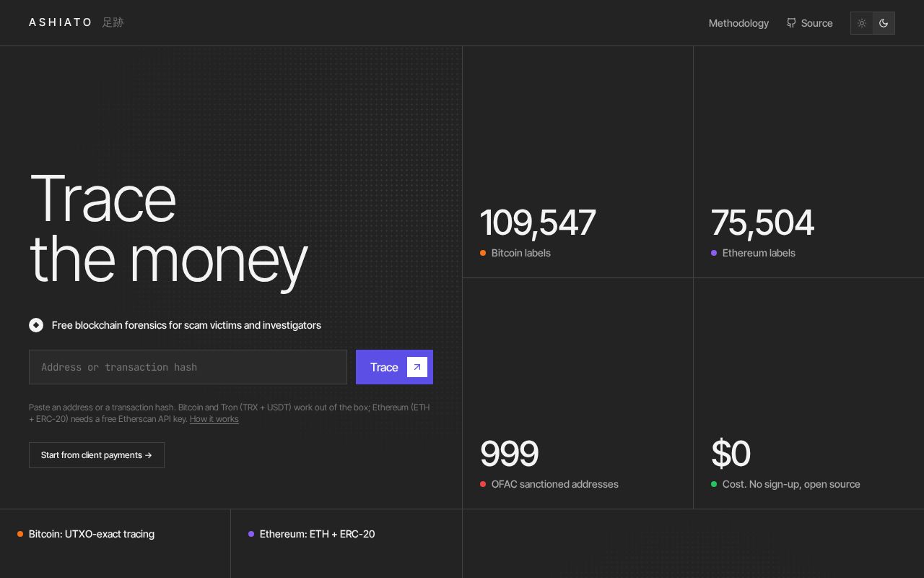Viewport: 924px width, 578px height.
Task: Open the Source repository link
Action: (x=809, y=23)
